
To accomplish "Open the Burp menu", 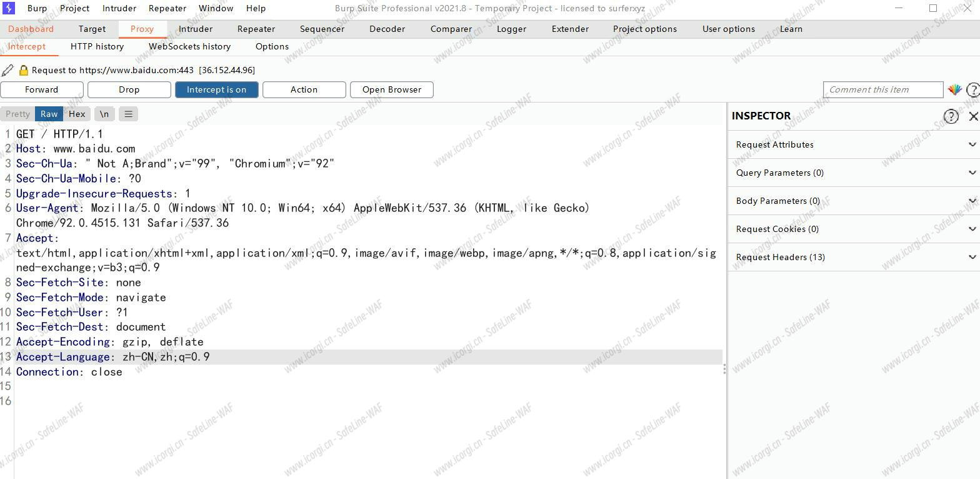I will coord(37,8).
